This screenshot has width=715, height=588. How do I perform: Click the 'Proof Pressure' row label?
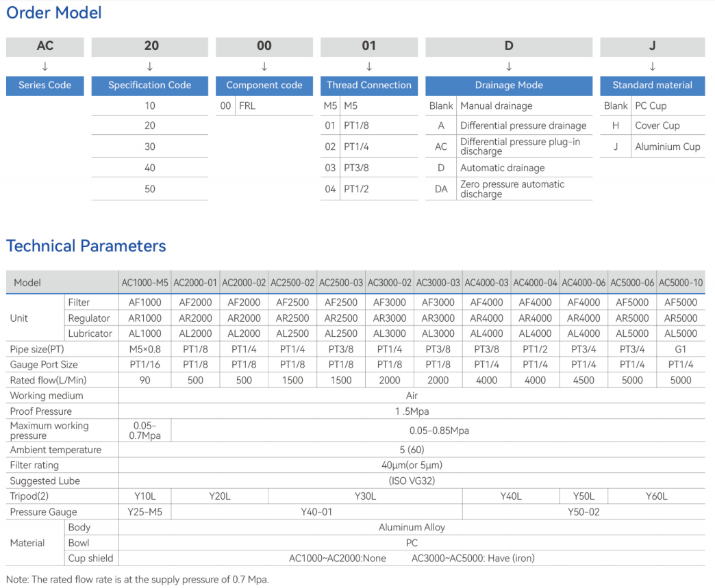coord(40,411)
